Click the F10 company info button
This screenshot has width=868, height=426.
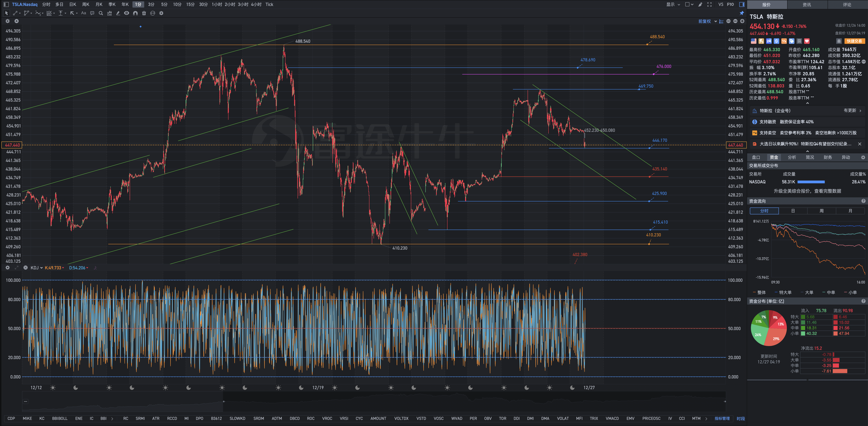(x=730, y=4)
